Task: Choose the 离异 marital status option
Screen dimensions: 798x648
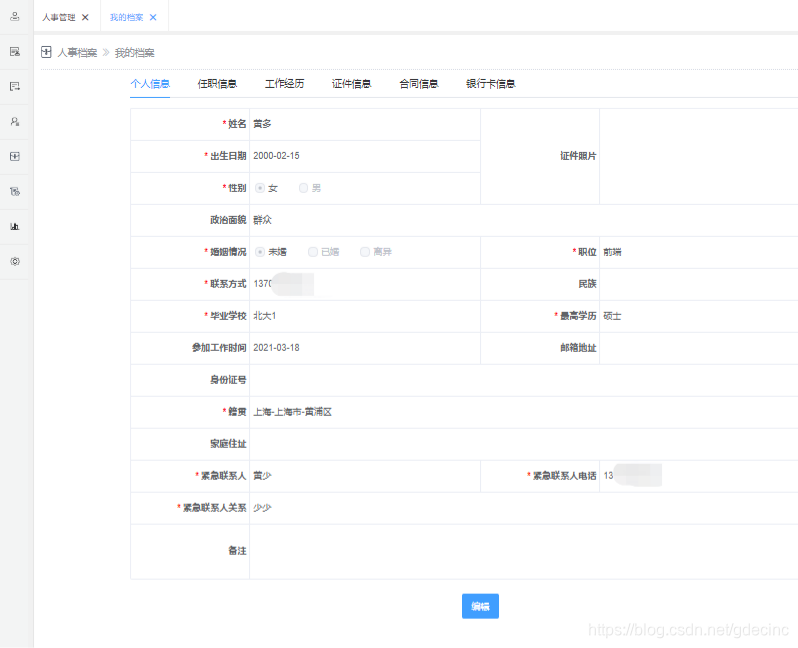Action: (365, 252)
